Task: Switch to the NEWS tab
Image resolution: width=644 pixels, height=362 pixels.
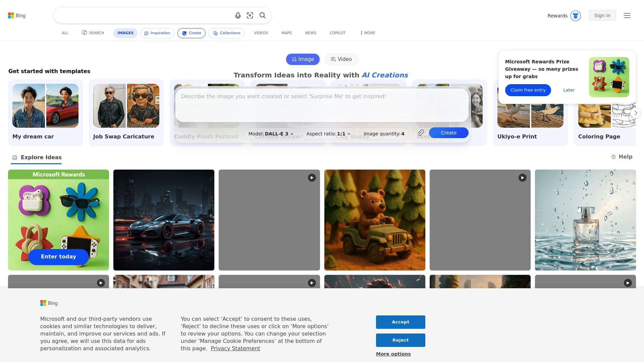Action: point(310,33)
